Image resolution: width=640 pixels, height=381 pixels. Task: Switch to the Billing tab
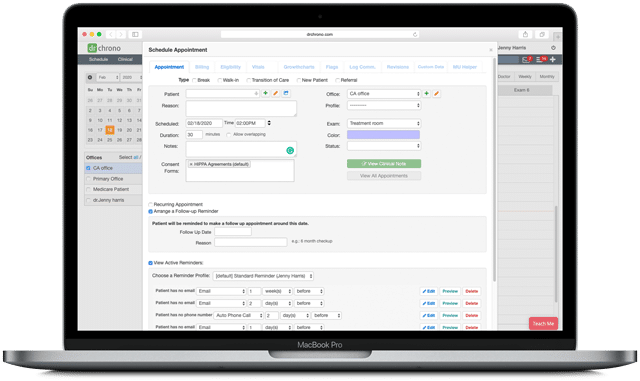coord(202,67)
